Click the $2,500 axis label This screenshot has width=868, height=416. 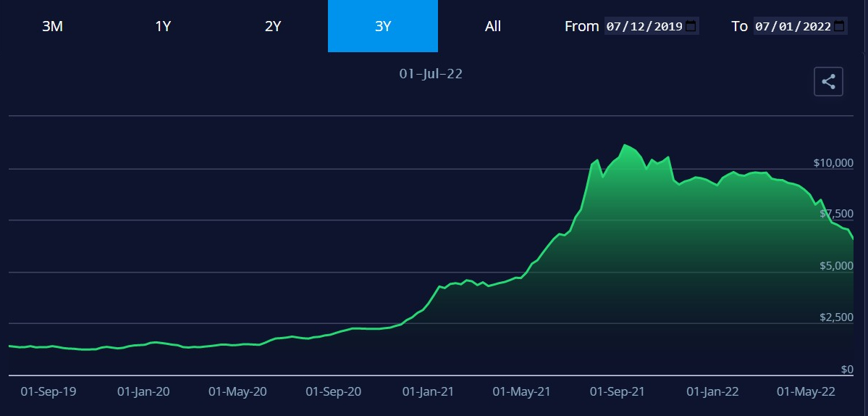[836, 317]
